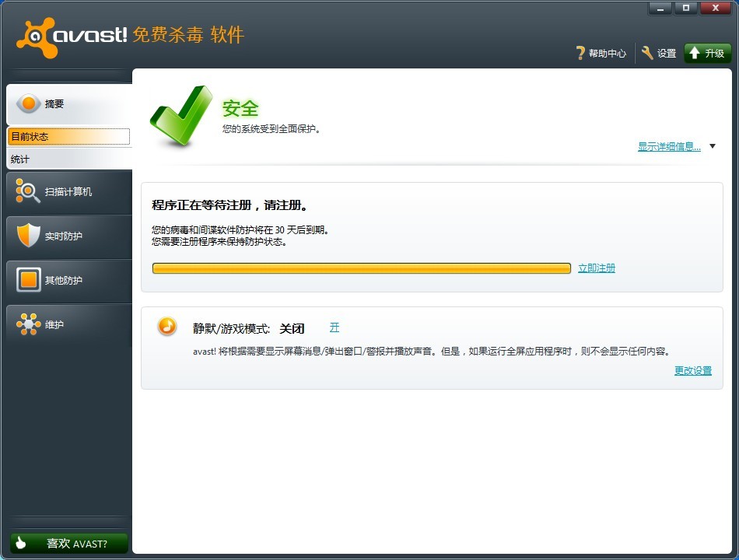
Task: Click the Other Protection (其他防护) square icon
Action: coord(28,280)
